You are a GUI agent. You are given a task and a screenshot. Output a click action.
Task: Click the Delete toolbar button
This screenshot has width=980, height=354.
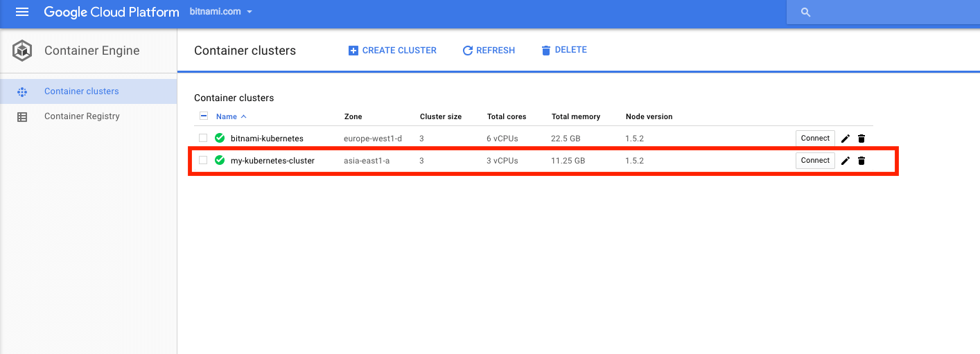[x=564, y=50]
